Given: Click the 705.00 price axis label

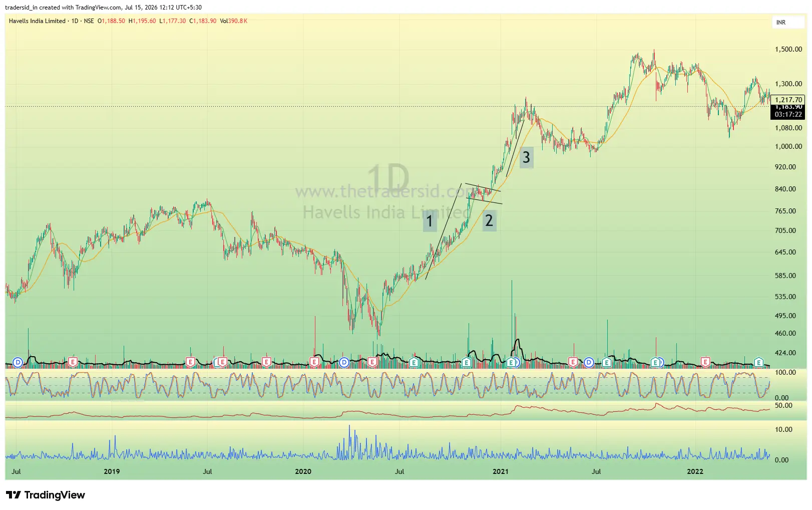Looking at the screenshot, I should pyautogui.click(x=785, y=230).
